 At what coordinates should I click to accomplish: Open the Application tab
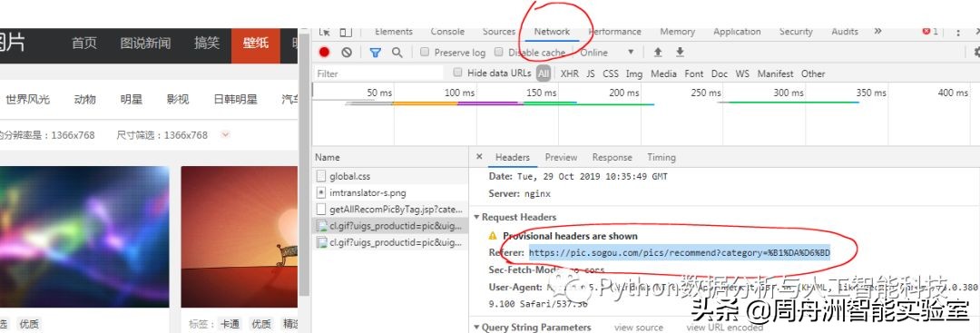[737, 31]
